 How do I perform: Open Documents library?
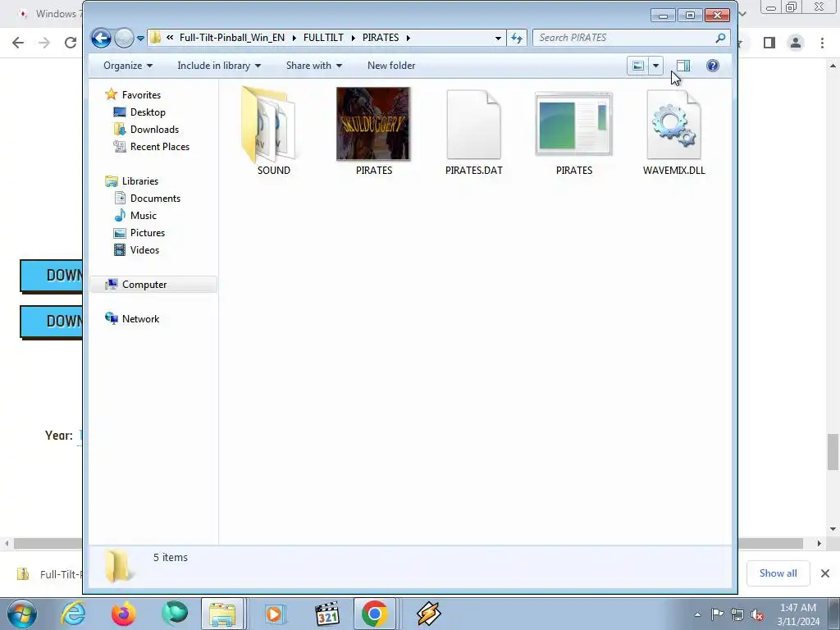[x=155, y=199]
